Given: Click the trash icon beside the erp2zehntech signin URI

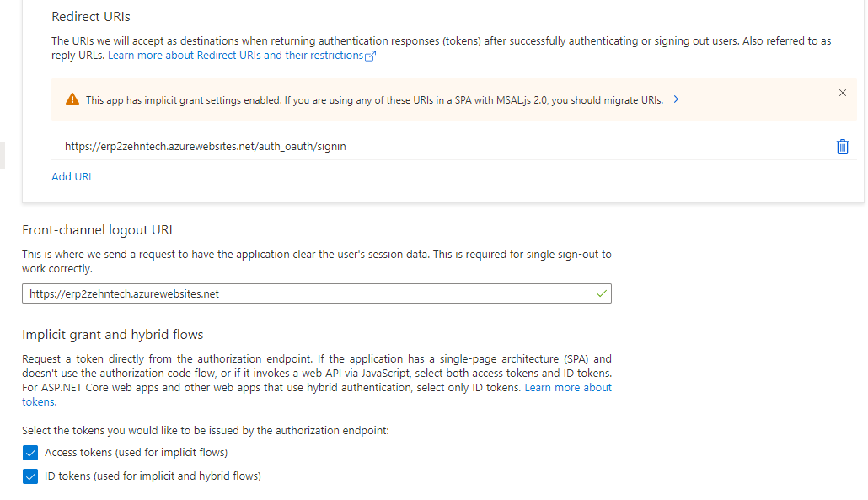Looking at the screenshot, I should pos(842,146).
